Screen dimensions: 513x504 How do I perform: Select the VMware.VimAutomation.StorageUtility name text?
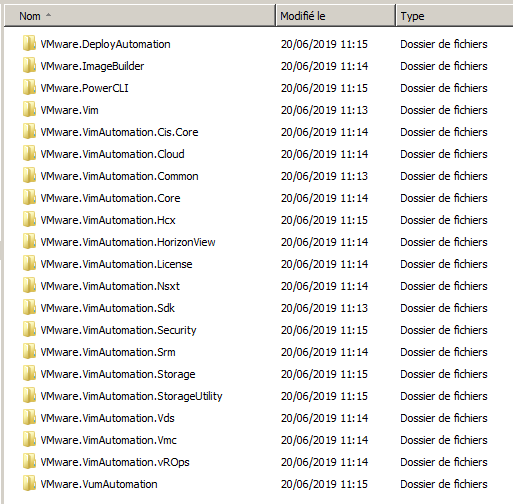click(x=131, y=396)
